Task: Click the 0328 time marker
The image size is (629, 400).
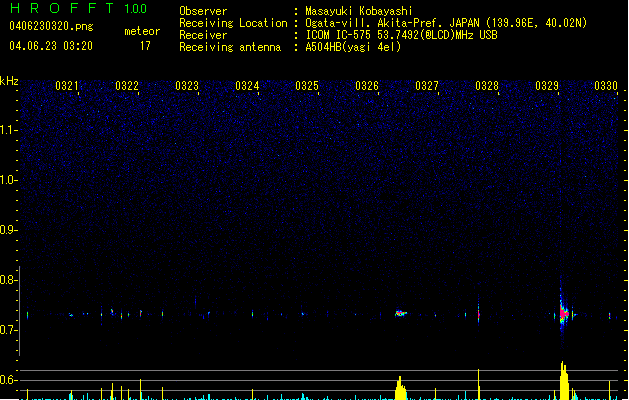Action: tap(487, 86)
